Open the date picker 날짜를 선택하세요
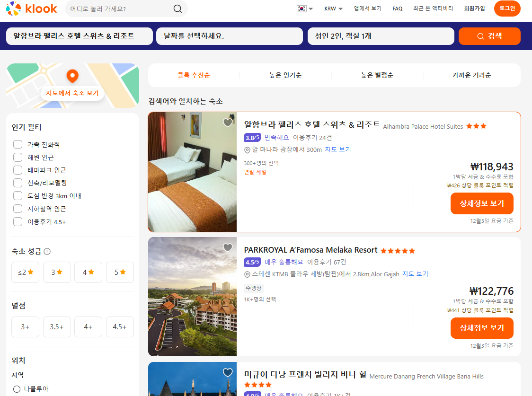The image size is (532, 396). pos(230,36)
